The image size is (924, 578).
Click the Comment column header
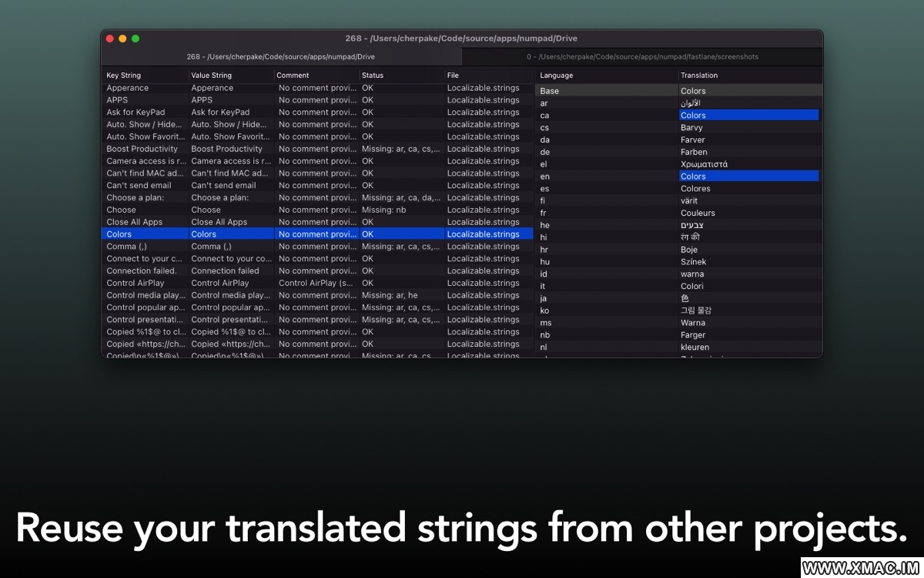click(293, 76)
